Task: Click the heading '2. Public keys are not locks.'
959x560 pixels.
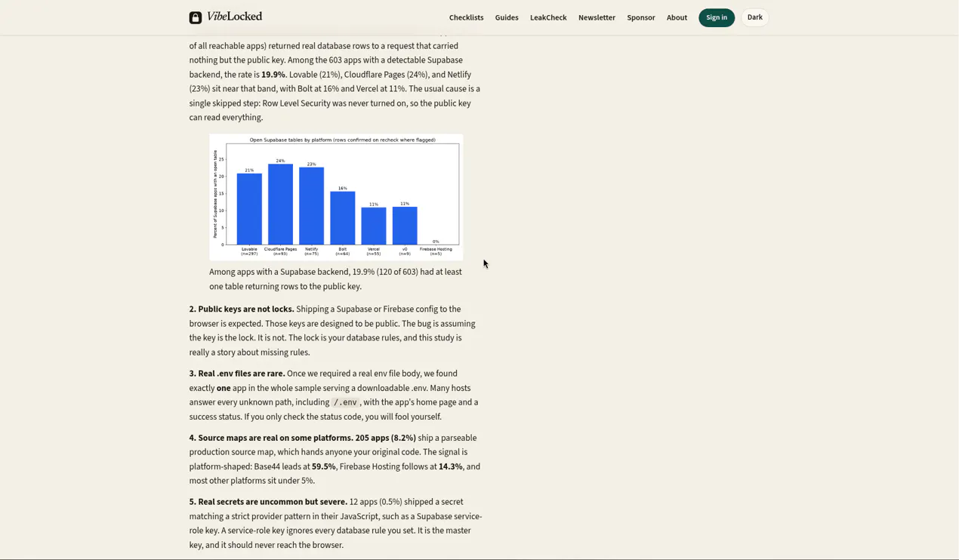Action: [x=242, y=309]
